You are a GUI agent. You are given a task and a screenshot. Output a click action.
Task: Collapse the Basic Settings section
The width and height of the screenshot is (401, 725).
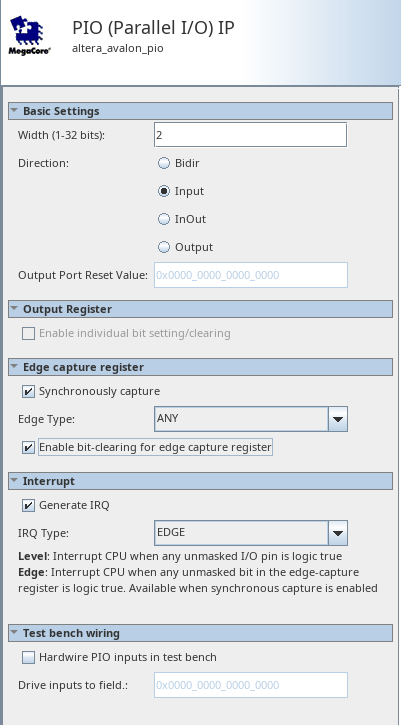click(14, 111)
